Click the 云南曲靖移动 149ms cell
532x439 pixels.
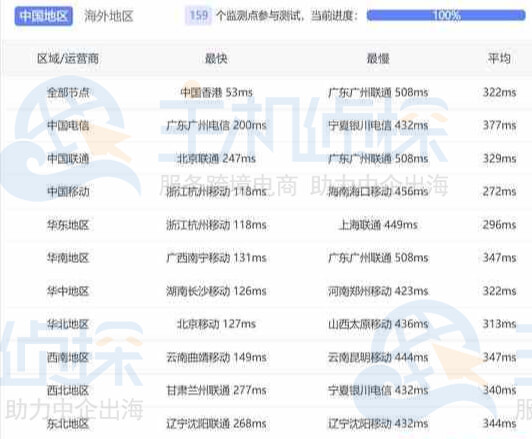[x=216, y=357]
